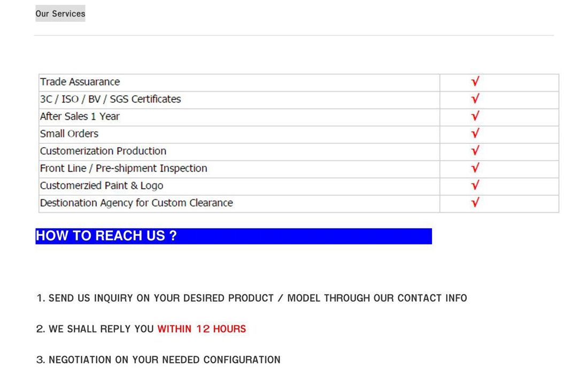Click the Customerization Production label
The width and height of the screenshot is (588, 368).
[103, 151]
